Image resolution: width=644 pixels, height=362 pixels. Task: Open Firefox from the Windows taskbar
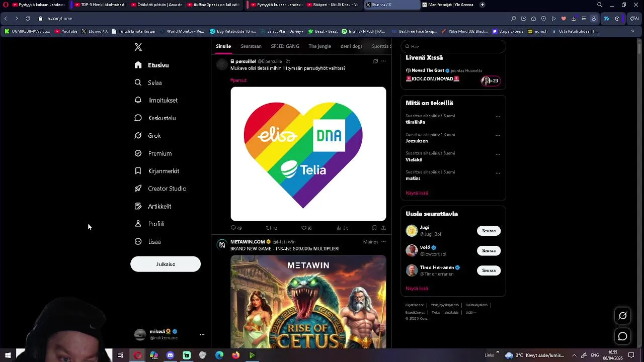(235, 355)
